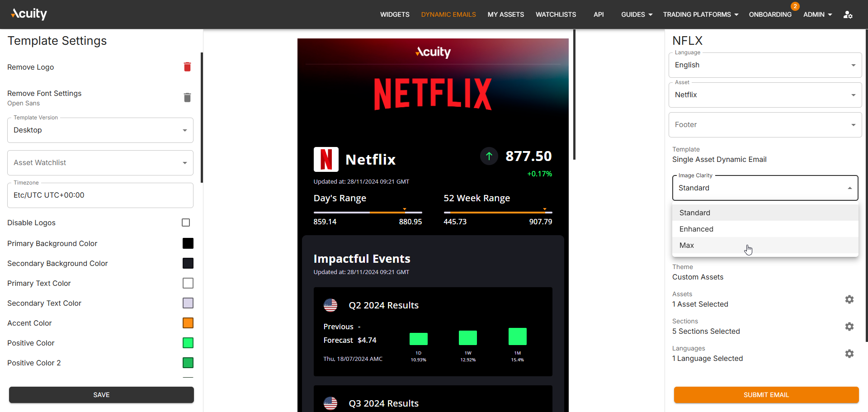Save the template settings

101,395
